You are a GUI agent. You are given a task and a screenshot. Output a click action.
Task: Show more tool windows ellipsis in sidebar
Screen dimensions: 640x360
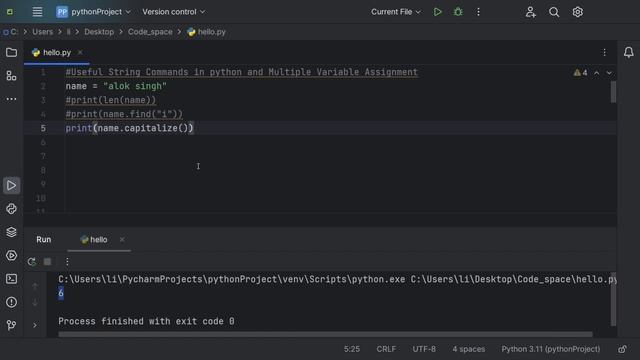tap(11, 99)
